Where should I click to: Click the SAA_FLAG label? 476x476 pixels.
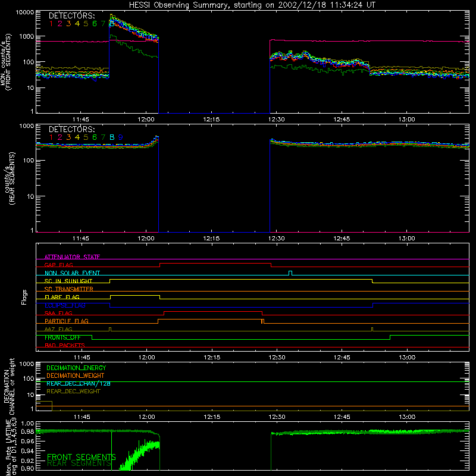(x=58, y=313)
